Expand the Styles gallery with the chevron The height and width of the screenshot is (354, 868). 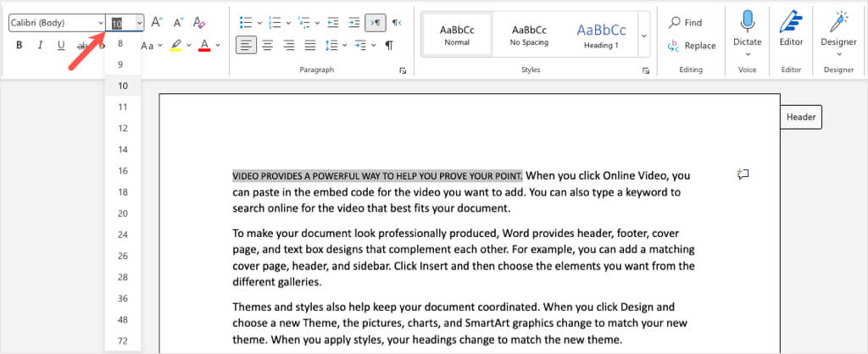643,36
